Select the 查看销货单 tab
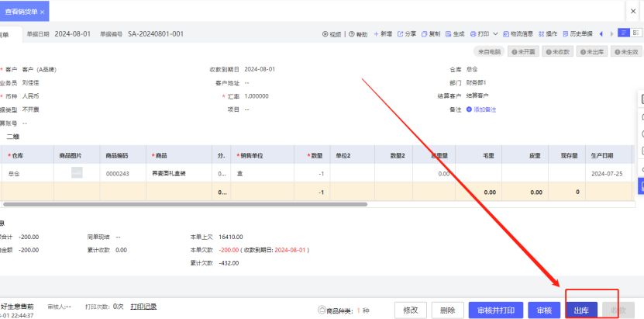This screenshot has width=644, height=319. (22, 12)
